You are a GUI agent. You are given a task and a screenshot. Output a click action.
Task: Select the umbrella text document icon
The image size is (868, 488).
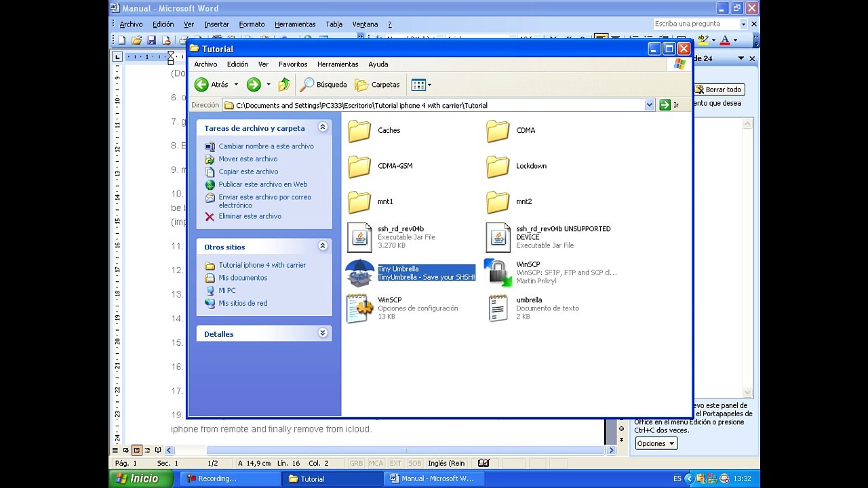(498, 308)
